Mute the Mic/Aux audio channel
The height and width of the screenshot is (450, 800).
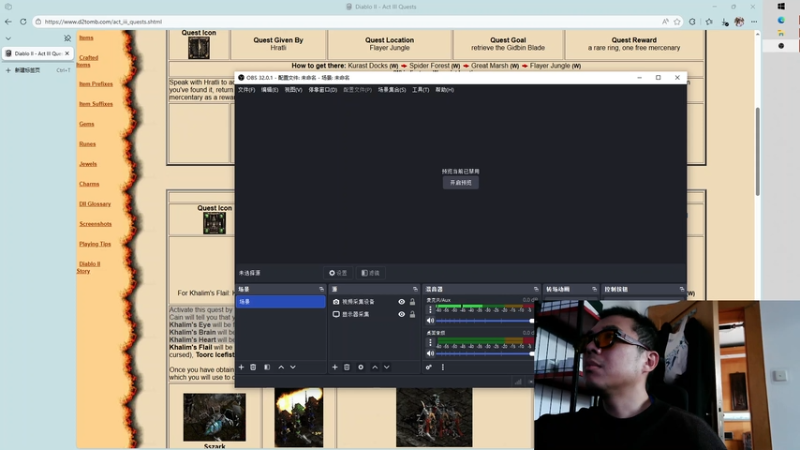[x=430, y=320]
